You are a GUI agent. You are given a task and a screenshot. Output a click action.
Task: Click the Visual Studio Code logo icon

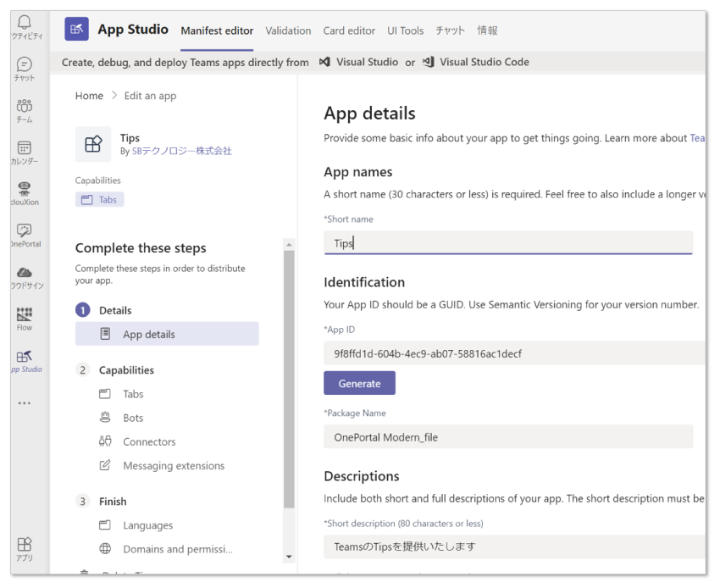428,62
